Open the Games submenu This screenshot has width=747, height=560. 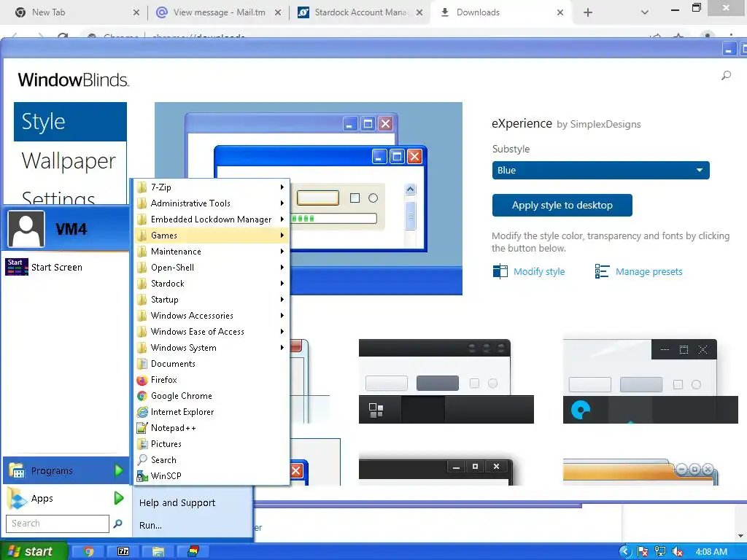pos(211,236)
